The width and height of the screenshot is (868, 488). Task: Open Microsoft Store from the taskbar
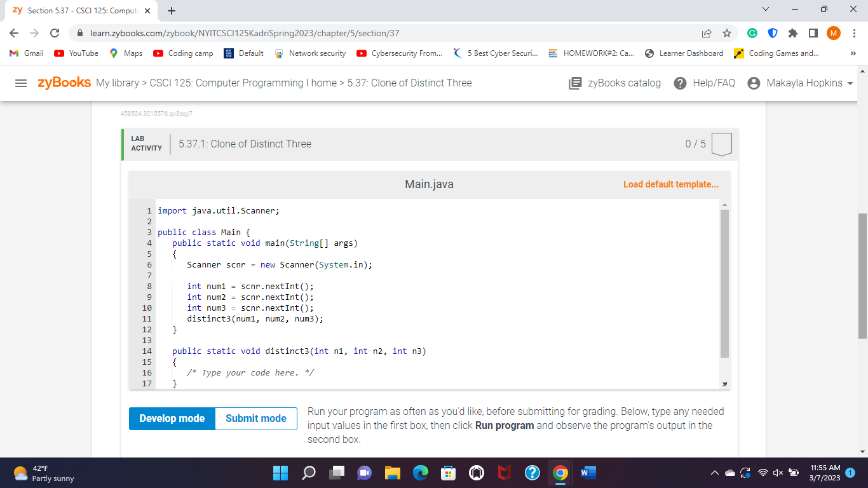pyautogui.click(x=449, y=473)
